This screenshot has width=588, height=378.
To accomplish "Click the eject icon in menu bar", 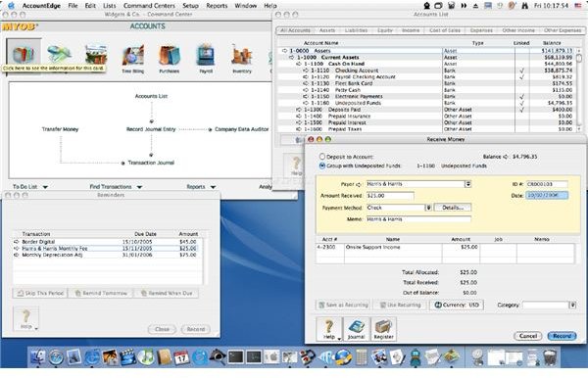I will point(475,6).
